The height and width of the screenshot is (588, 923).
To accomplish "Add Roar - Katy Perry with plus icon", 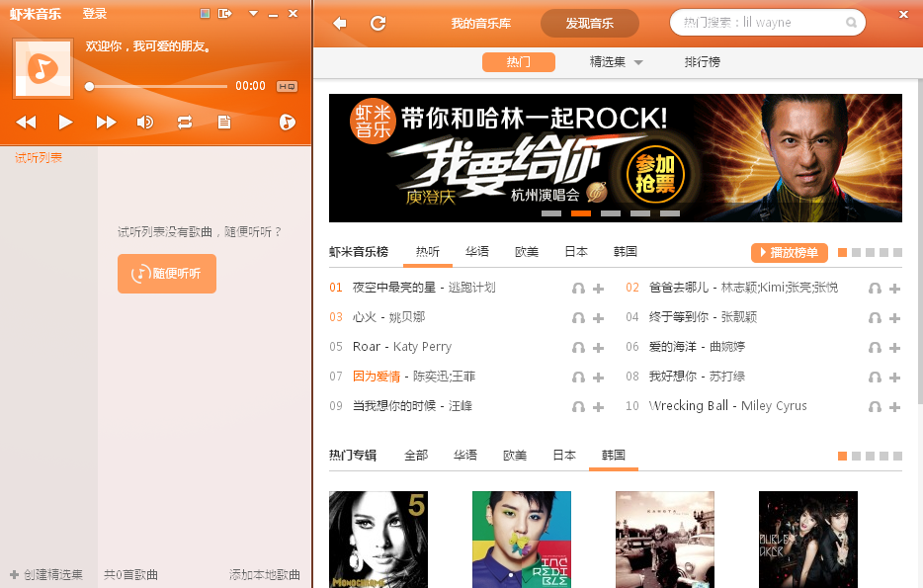I will [598, 348].
